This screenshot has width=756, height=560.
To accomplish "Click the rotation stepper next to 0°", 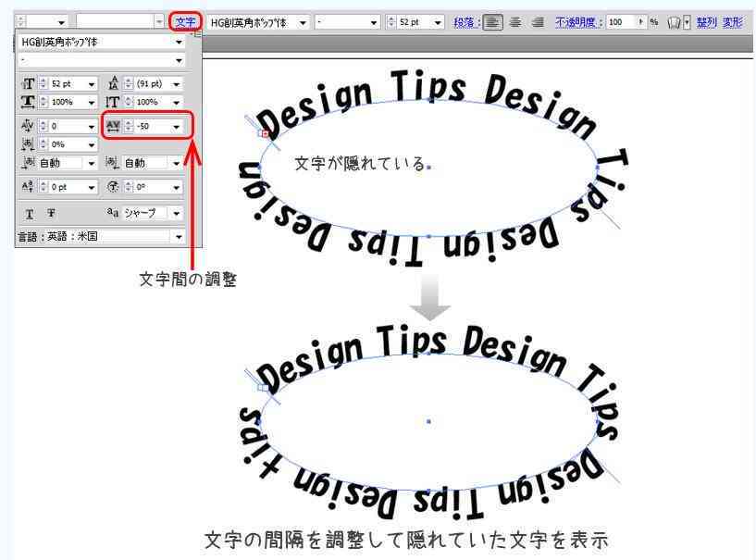I will (x=129, y=187).
